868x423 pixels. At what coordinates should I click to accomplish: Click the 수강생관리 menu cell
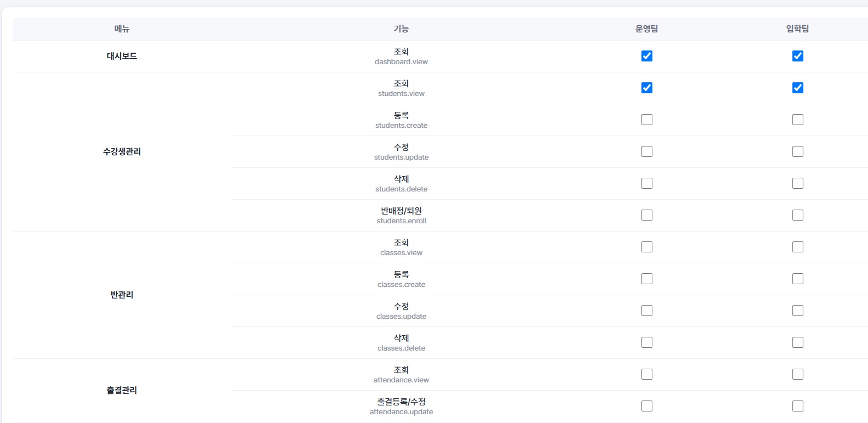[122, 151]
